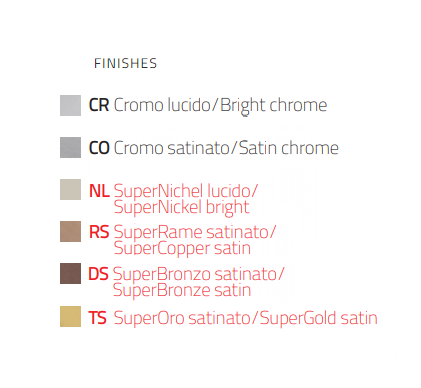Click the CR finish code
The width and height of the screenshot is (421, 388).
(99, 105)
